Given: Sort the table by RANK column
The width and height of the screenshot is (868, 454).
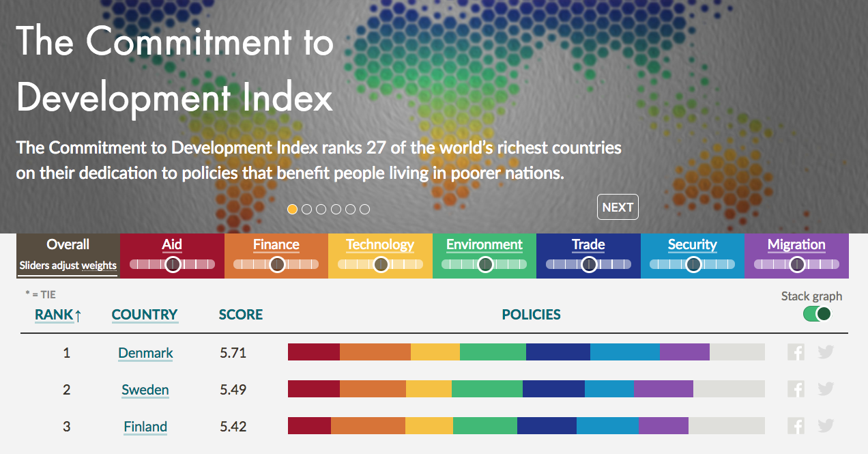Looking at the screenshot, I should tap(53, 315).
